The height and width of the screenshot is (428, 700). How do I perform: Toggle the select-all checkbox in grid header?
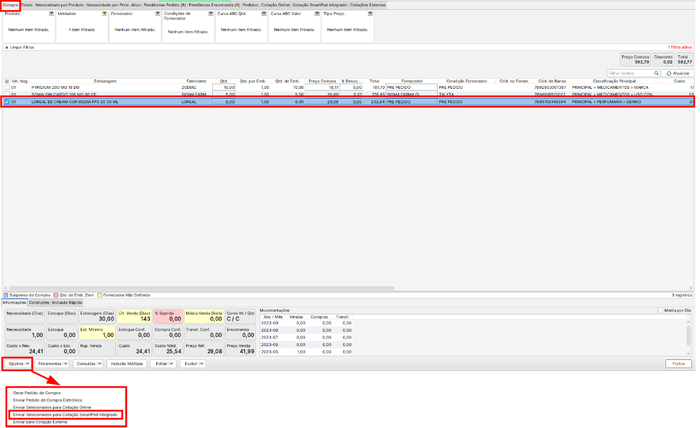point(6,81)
